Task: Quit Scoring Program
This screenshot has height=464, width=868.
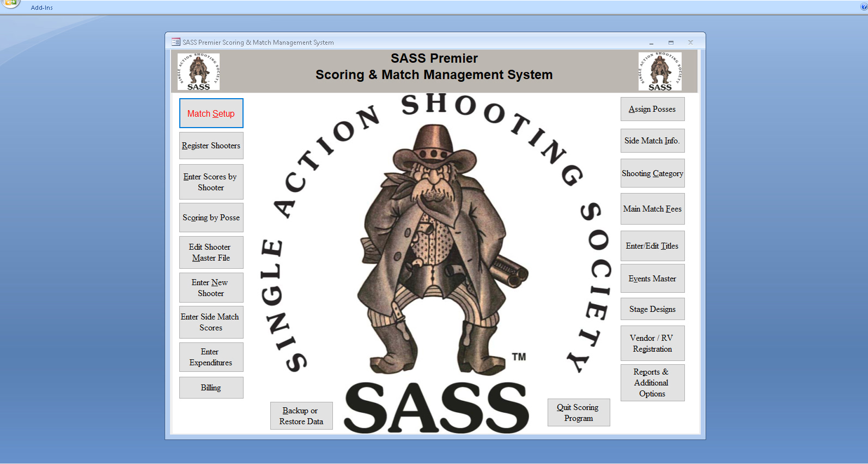Action: pyautogui.click(x=579, y=413)
